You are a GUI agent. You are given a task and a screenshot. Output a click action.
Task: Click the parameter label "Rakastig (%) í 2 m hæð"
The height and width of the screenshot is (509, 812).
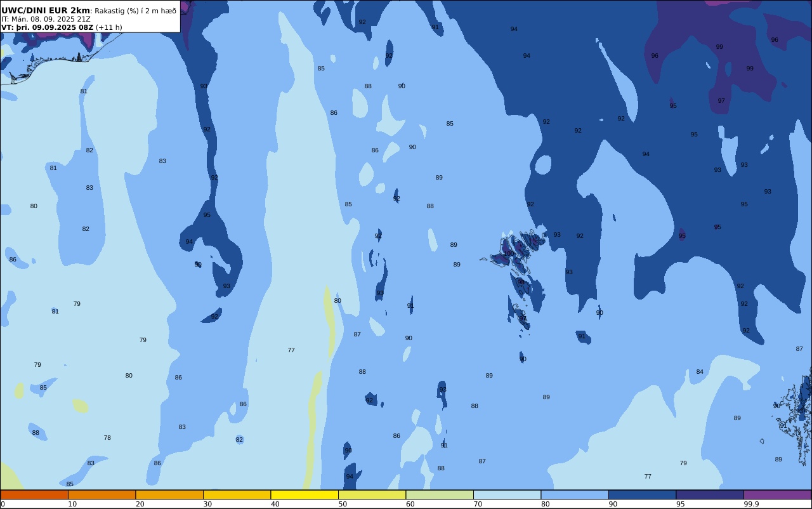136,11
